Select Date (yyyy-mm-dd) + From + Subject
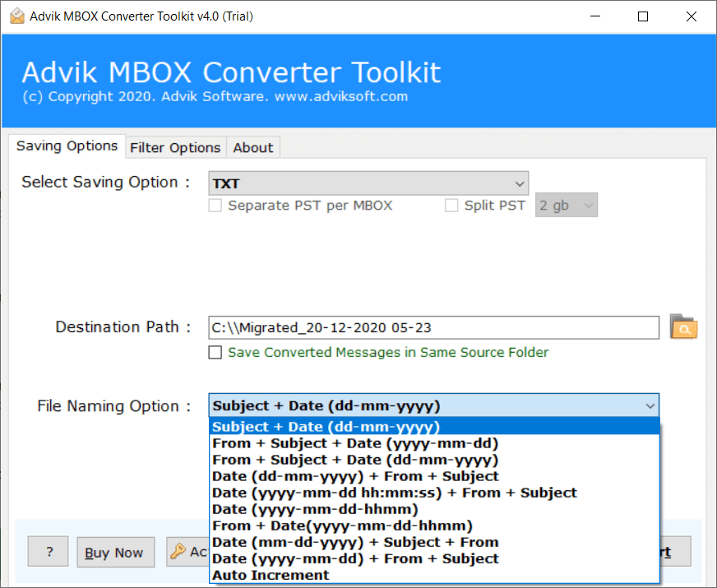The image size is (717, 588). (434, 558)
